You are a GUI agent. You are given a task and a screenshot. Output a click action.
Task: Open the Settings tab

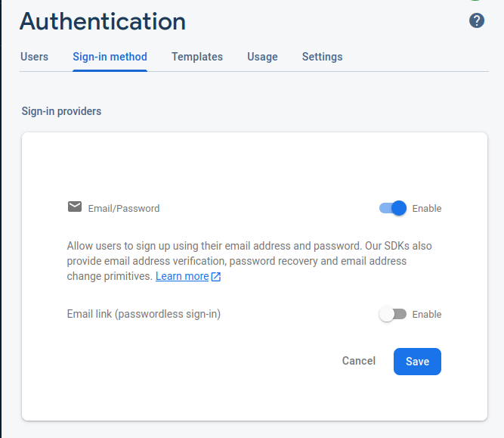pyautogui.click(x=322, y=57)
